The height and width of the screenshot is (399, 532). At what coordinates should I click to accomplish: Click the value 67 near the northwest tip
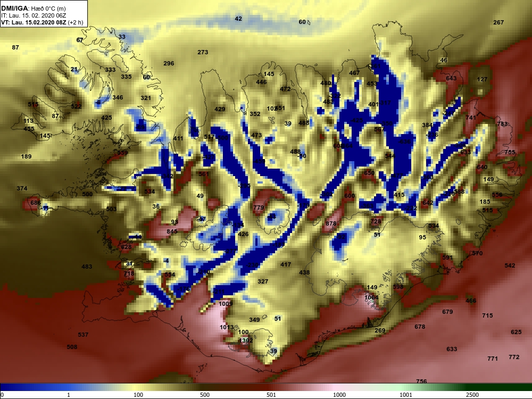(80, 40)
